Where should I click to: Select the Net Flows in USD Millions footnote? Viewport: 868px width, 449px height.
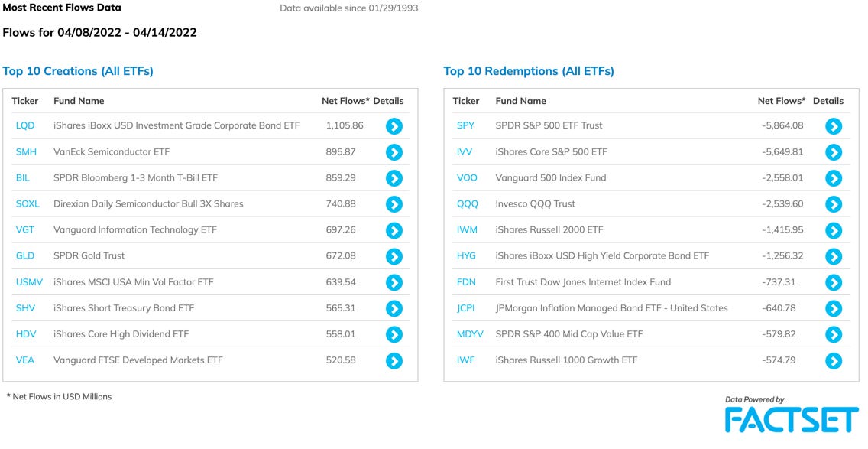point(60,396)
